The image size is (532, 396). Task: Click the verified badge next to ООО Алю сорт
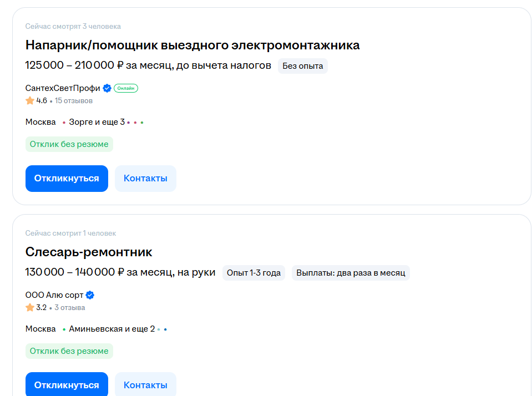pyautogui.click(x=90, y=295)
